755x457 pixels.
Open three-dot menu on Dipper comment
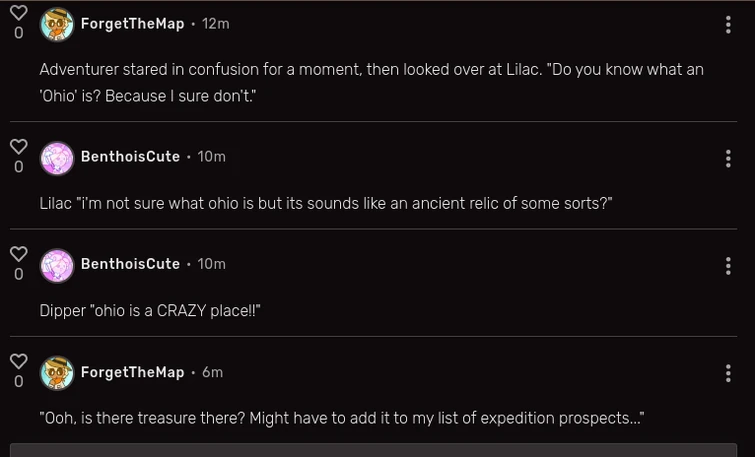click(x=728, y=265)
